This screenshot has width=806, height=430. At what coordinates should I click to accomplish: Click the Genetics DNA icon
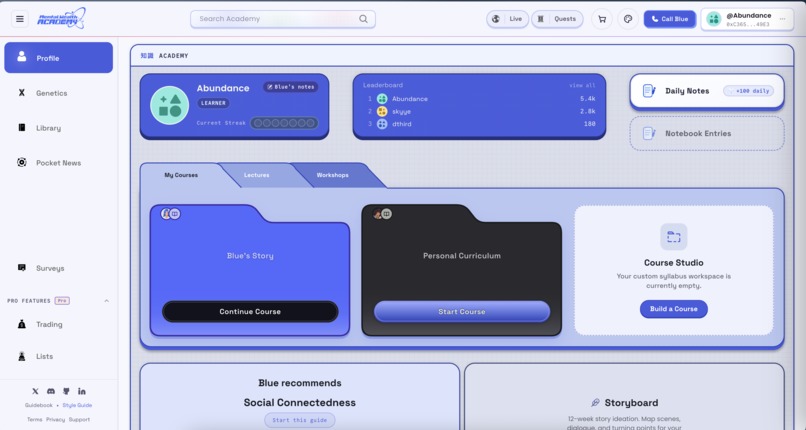tap(22, 93)
